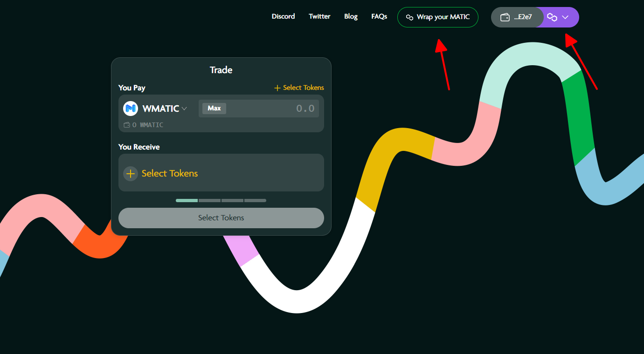Expand the network selector chevron
The image size is (644, 354).
pyautogui.click(x=565, y=17)
